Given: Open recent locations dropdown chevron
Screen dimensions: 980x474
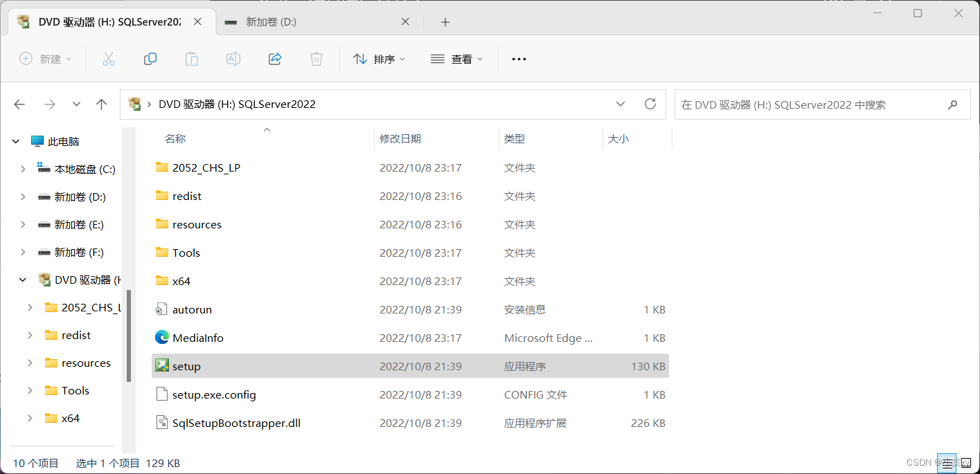Looking at the screenshot, I should pos(76,104).
